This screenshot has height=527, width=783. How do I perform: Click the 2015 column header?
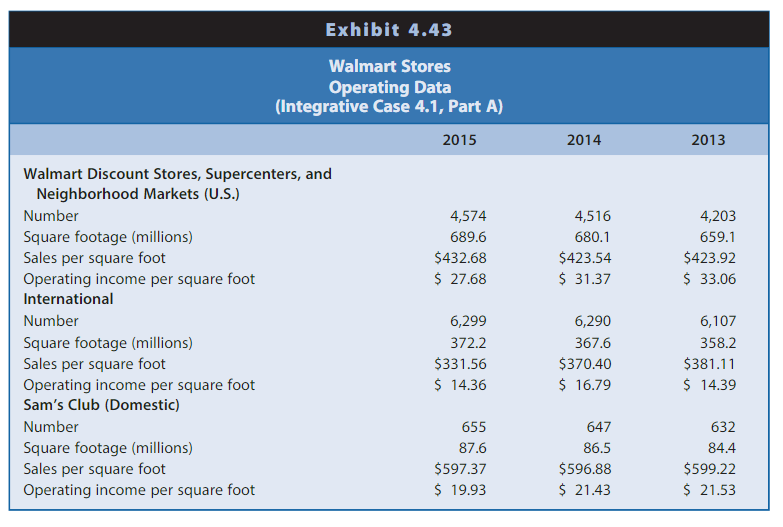459,140
